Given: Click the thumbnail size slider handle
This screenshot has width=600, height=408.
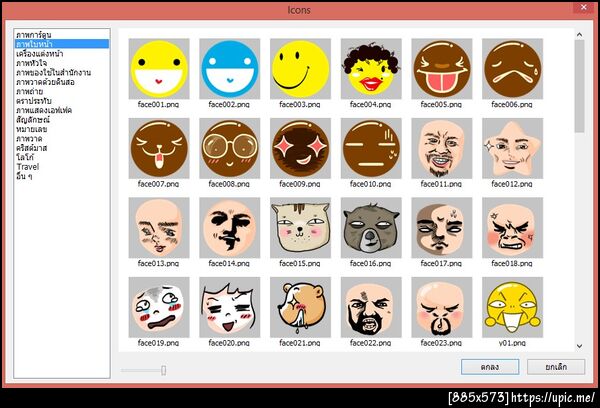Looking at the screenshot, I should pos(163,370).
